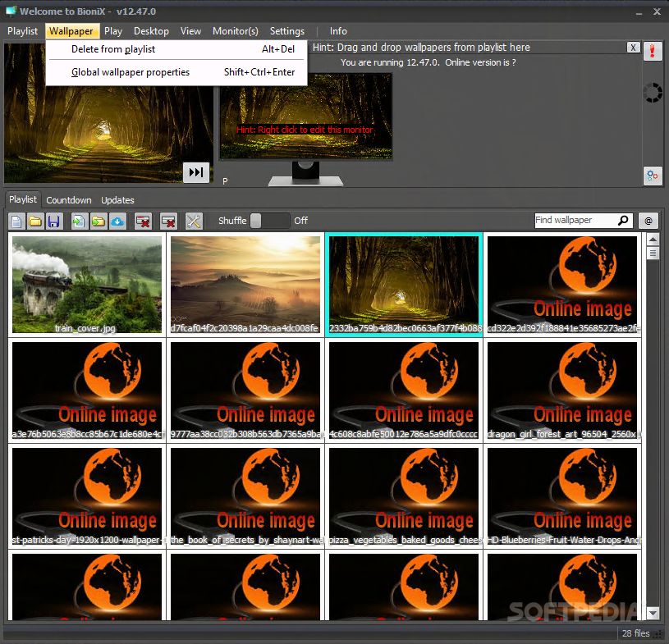The height and width of the screenshot is (644, 669).
Task: Open the Play menu
Action: 113,31
